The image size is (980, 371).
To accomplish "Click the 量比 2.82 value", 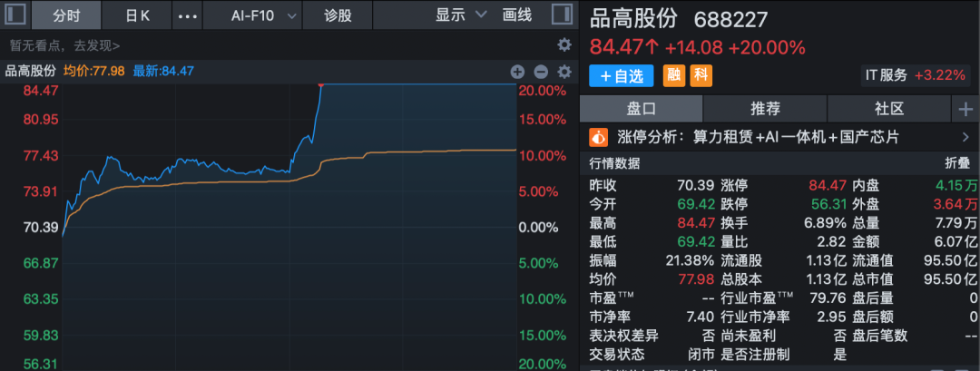I will 832,241.
